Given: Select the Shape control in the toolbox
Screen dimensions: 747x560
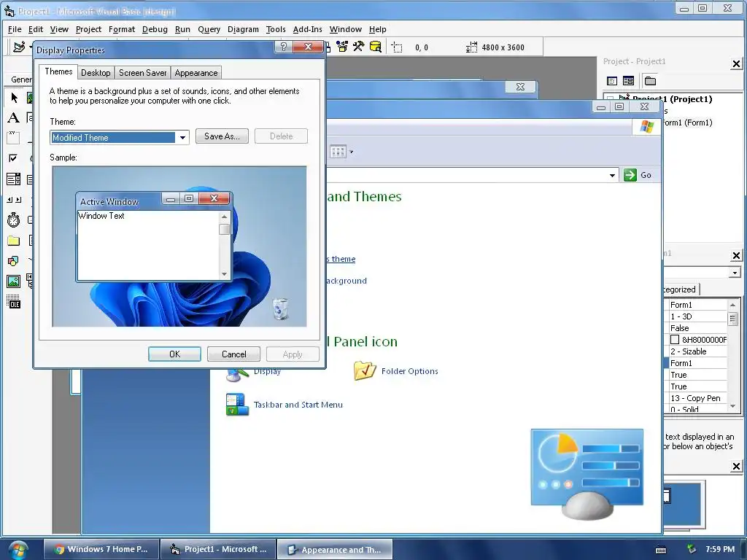Looking at the screenshot, I should 13,261.
